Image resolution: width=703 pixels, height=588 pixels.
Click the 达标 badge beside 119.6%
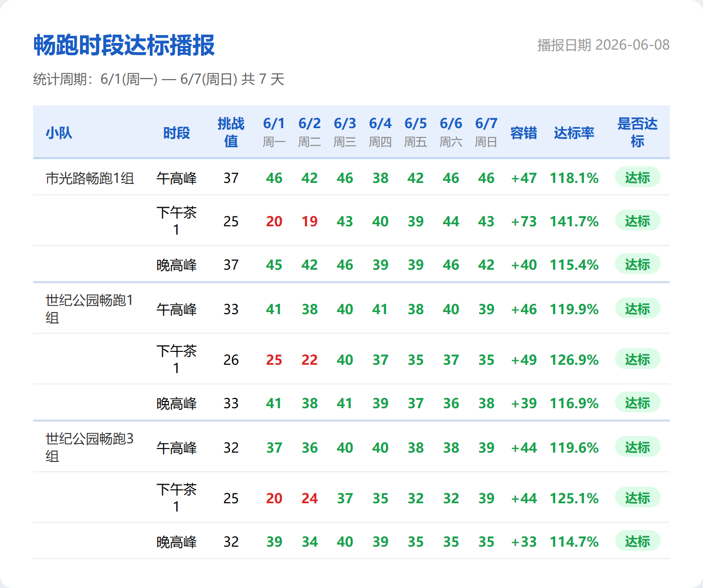(x=637, y=447)
